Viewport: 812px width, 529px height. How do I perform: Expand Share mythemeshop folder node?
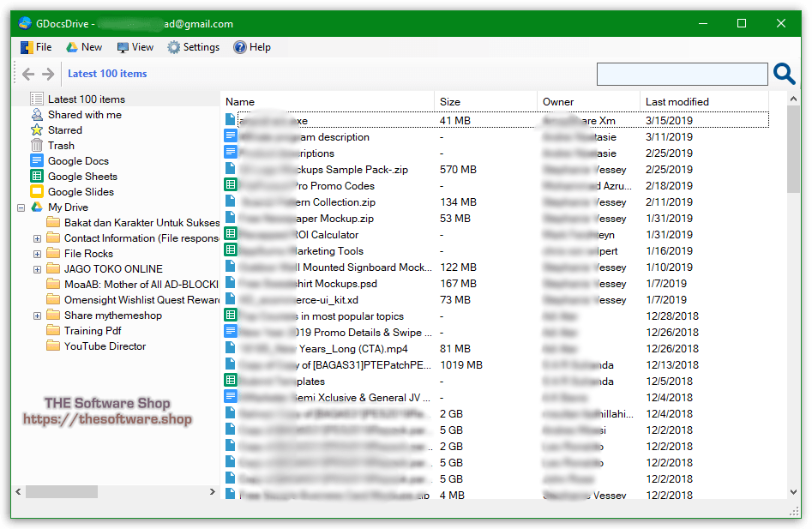37,316
